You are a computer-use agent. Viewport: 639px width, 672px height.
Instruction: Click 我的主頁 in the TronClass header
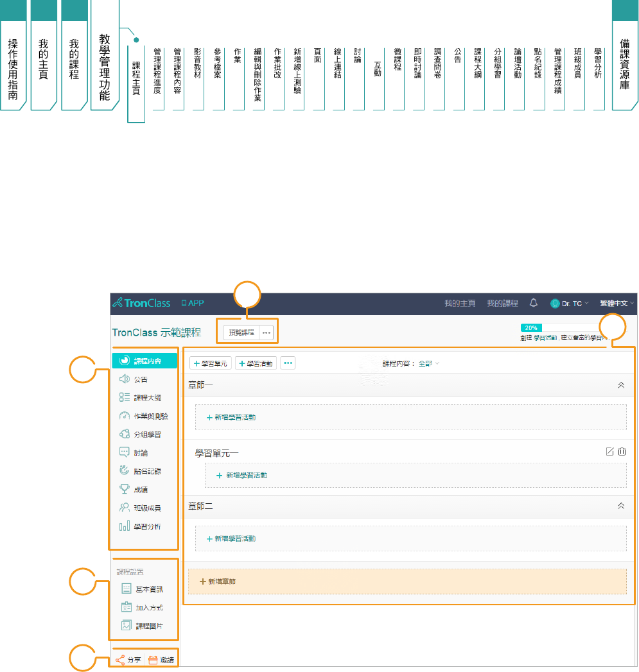pyautogui.click(x=460, y=304)
